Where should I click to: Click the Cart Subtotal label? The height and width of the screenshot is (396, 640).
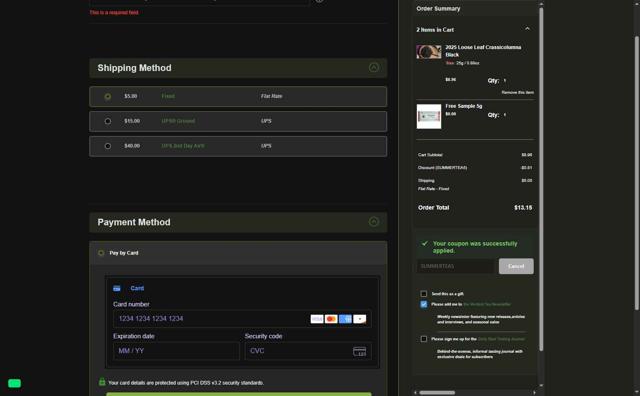430,155
